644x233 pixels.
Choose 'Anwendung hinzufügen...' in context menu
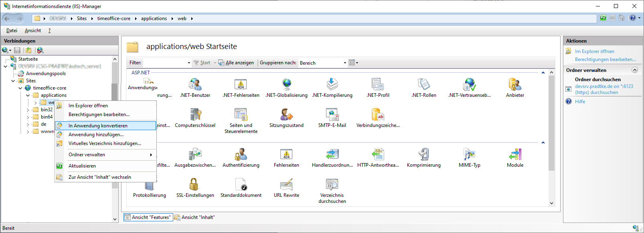(x=105, y=135)
